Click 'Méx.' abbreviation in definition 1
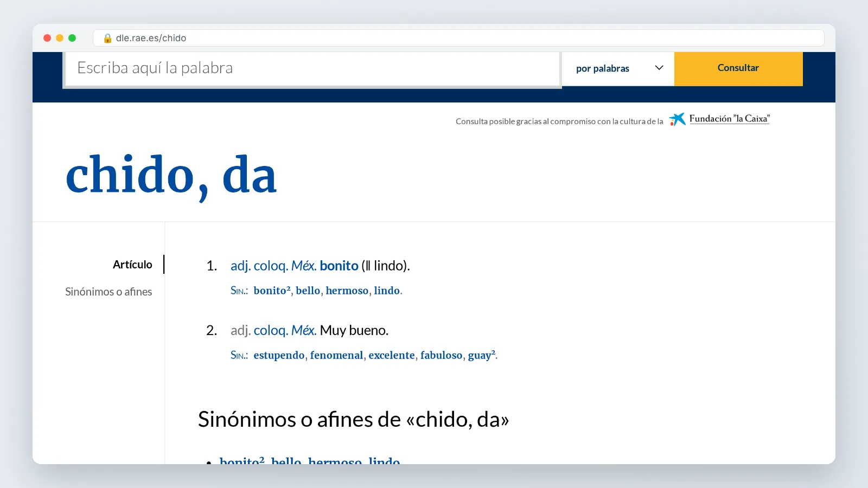868x488 pixels. (x=304, y=266)
